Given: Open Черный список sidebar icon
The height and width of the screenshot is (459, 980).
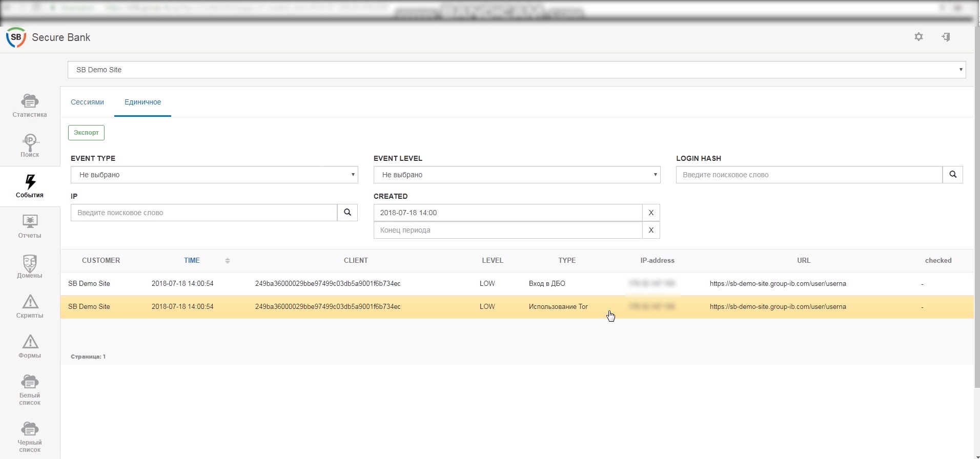Looking at the screenshot, I should coord(30,437).
